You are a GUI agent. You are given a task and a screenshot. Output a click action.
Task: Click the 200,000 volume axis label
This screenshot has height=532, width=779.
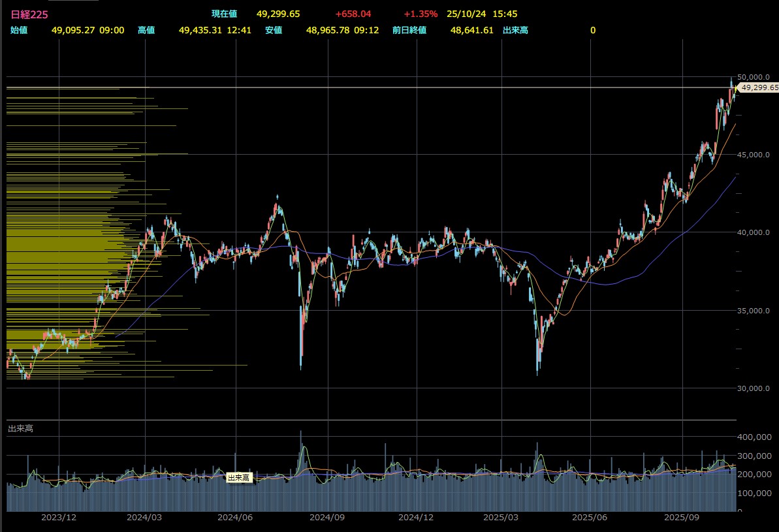click(x=755, y=475)
